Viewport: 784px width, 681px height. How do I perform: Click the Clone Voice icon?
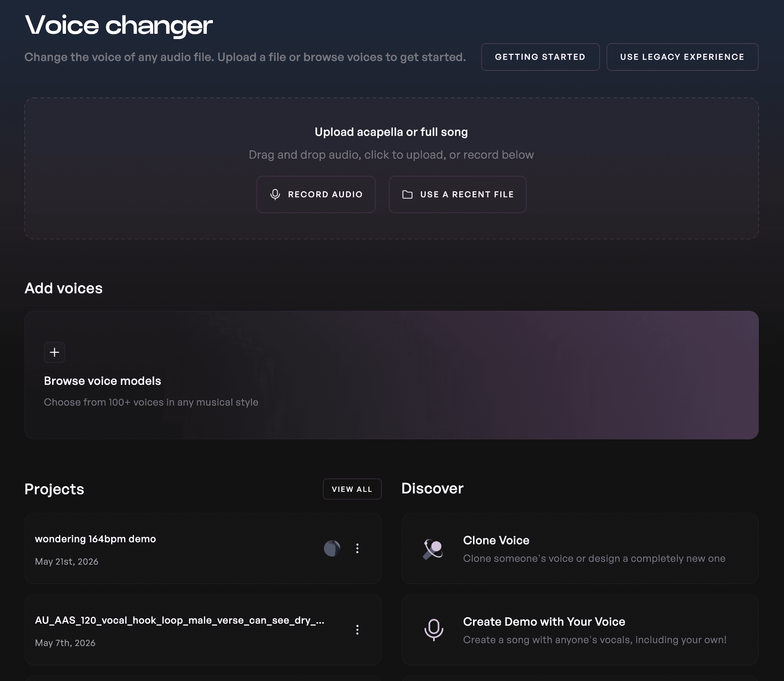click(x=433, y=549)
